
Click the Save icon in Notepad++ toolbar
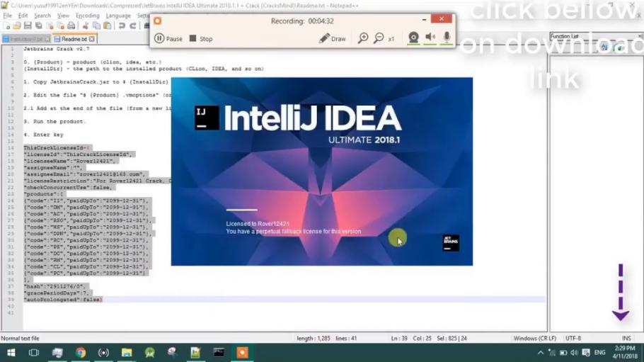(28, 26)
